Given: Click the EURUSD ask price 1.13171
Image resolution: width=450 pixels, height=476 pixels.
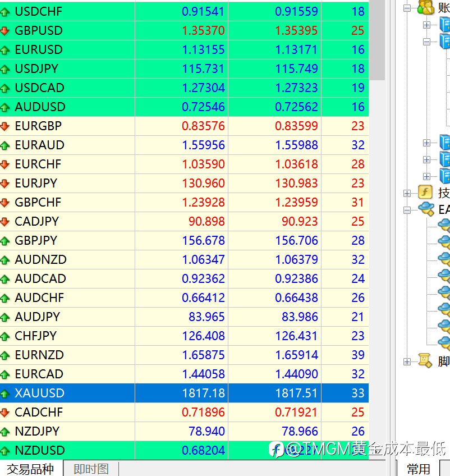Looking at the screenshot, I should pos(296,50).
